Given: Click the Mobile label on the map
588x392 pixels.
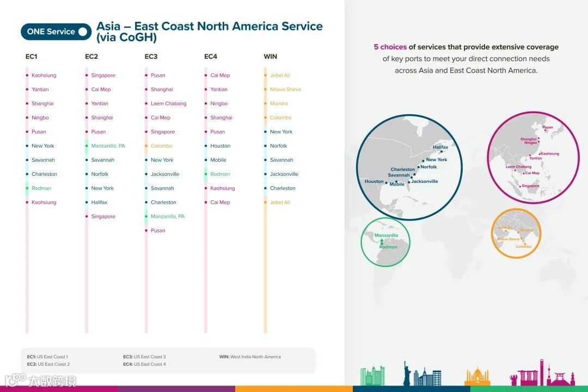Looking at the screenshot, I should pyautogui.click(x=397, y=184).
